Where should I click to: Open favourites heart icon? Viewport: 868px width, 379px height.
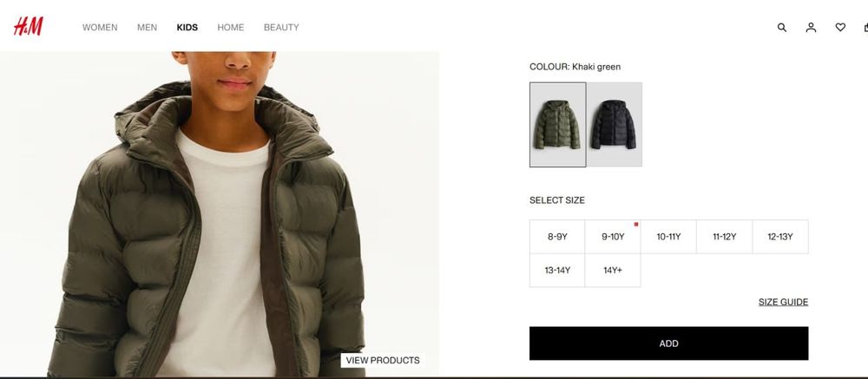point(840,27)
